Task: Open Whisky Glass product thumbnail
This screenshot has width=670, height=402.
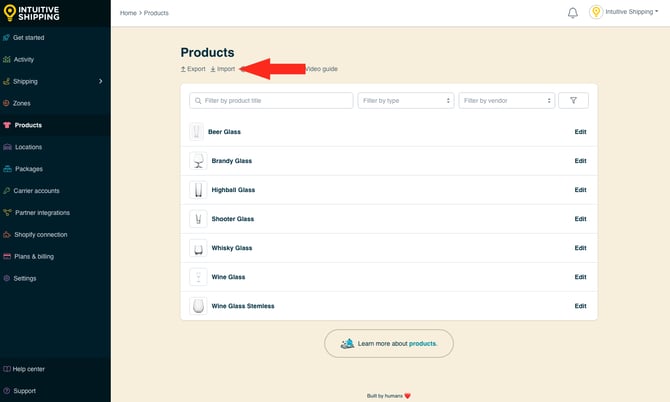Action: click(198, 248)
